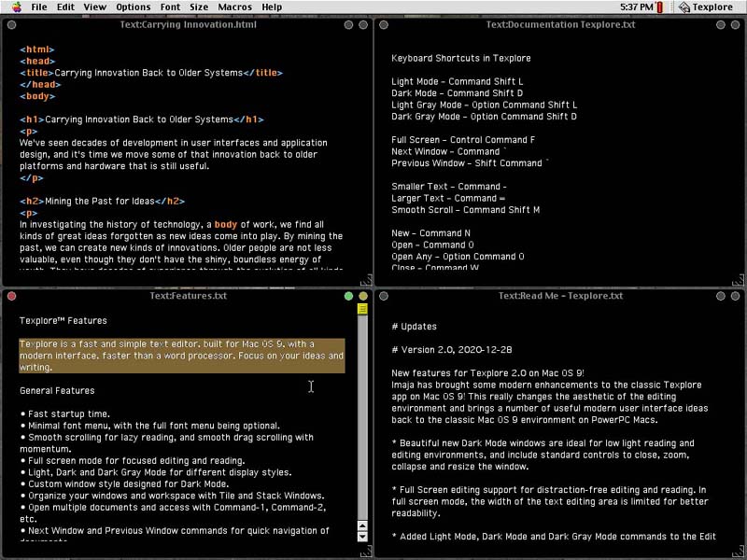The image size is (747, 560).
Task: Click '# Updates' line in Read Me
Action: [x=414, y=327]
